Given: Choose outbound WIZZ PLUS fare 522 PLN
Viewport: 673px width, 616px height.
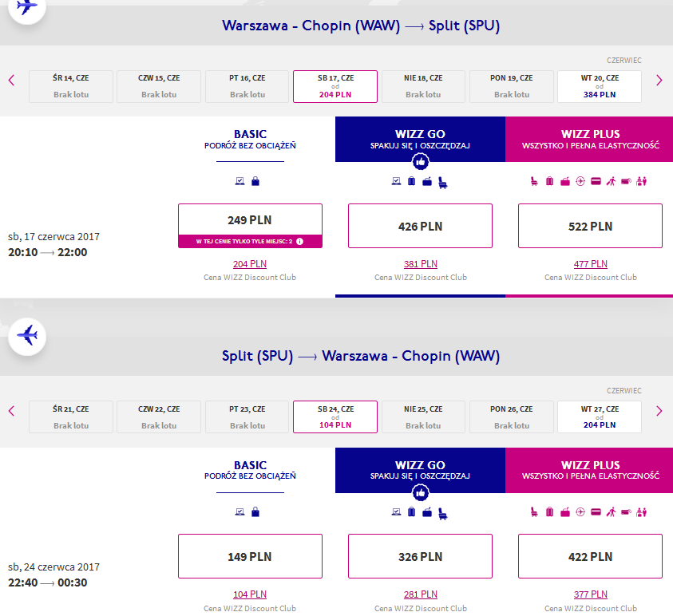Looking at the screenshot, I should click(x=590, y=226).
